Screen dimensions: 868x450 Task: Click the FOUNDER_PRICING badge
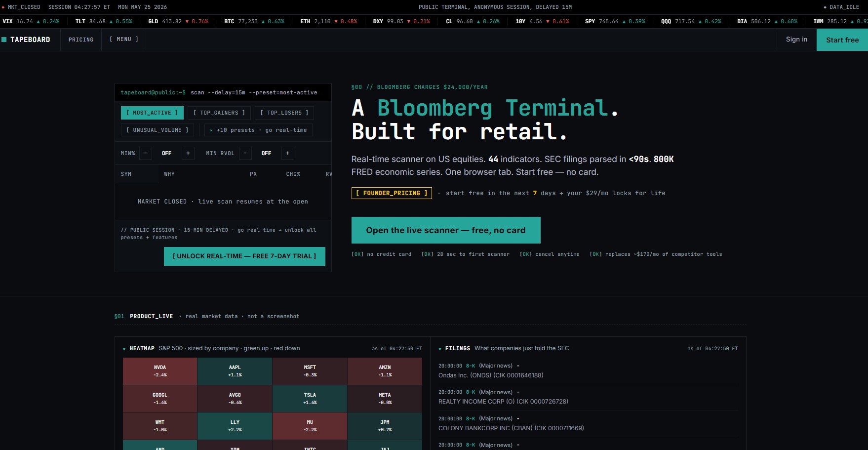pyautogui.click(x=392, y=193)
